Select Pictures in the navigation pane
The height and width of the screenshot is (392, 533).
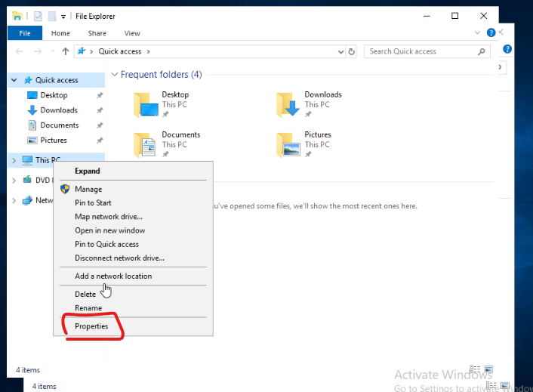point(54,140)
